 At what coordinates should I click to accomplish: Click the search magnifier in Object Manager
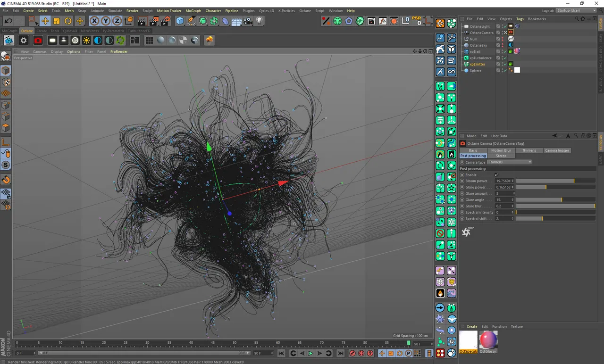click(577, 19)
